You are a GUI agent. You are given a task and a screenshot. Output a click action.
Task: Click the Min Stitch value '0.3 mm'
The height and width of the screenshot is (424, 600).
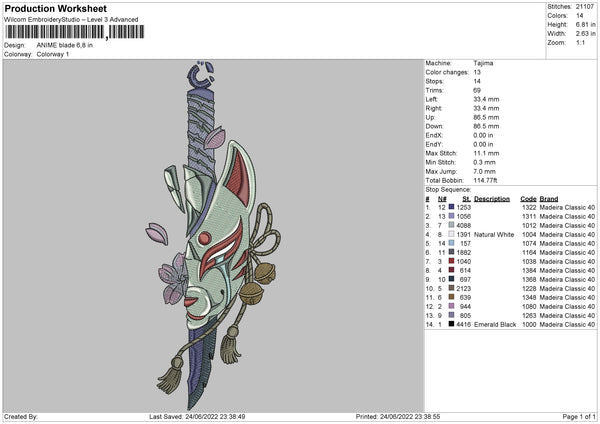coord(484,162)
